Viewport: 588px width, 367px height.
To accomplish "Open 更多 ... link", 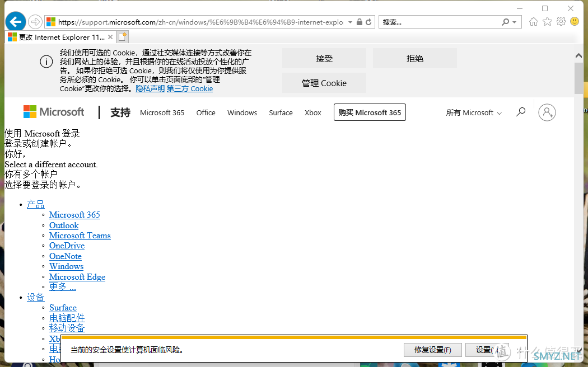I will [x=63, y=286].
